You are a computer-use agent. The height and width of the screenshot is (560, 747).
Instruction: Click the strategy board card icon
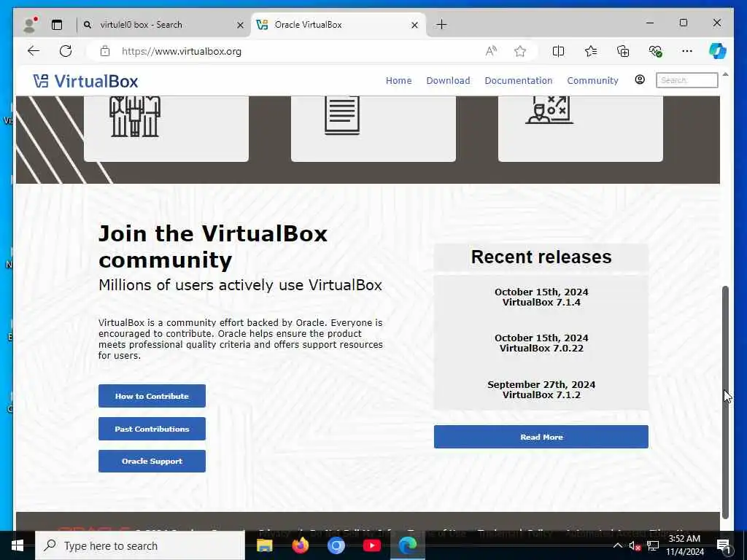coord(549,110)
